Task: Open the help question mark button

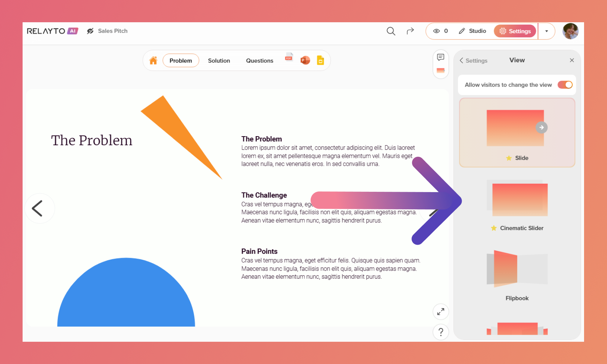Action: pos(440,332)
